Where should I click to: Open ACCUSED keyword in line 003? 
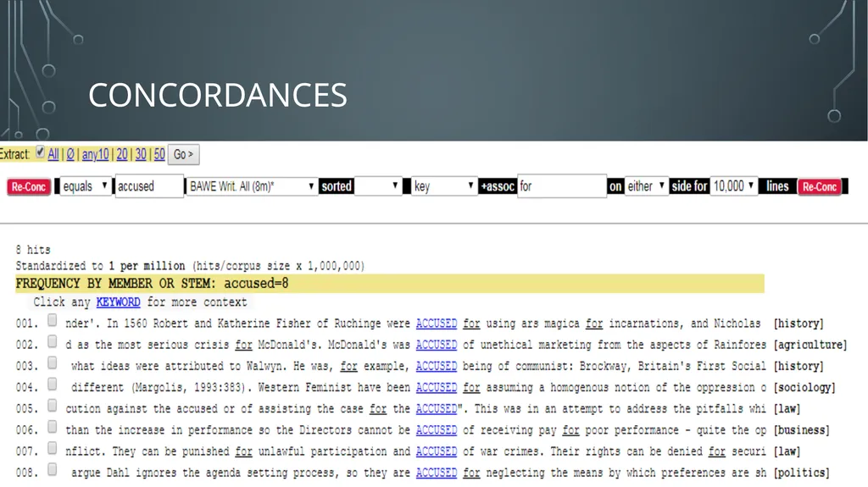tap(437, 366)
